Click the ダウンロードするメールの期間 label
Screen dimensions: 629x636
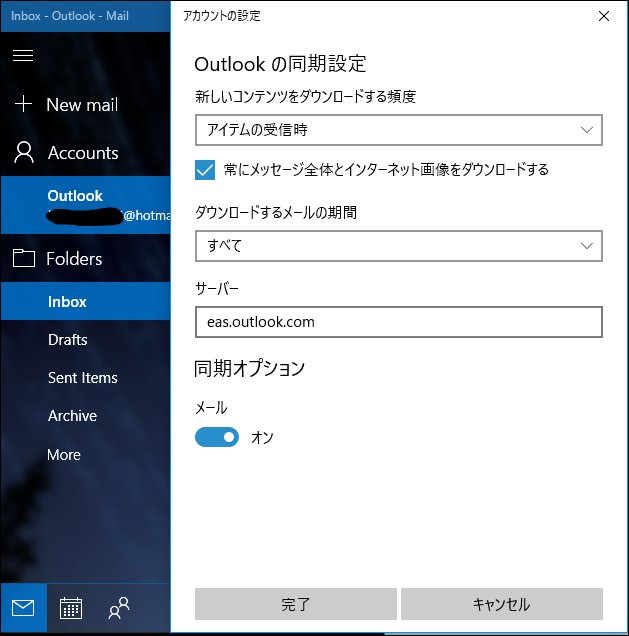(x=276, y=212)
